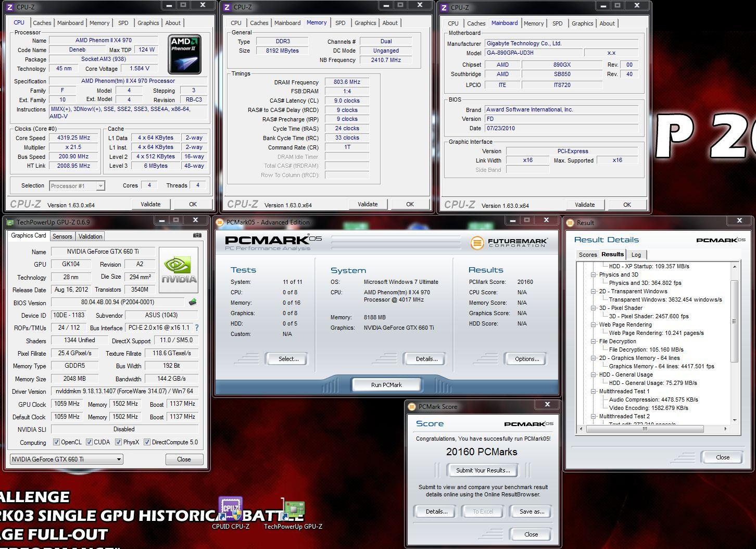Open About tab in the CPU-Z Memory window
Screen dimensions: 756x549
pos(390,23)
